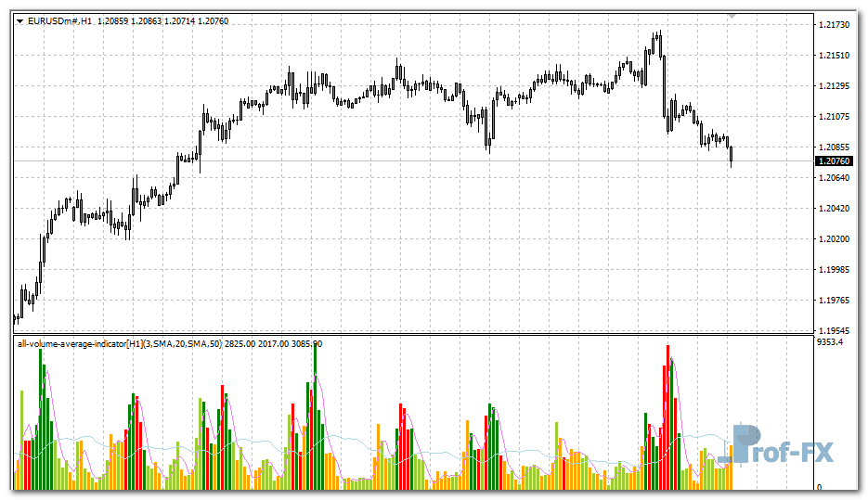Click the gray chart shift marker triangle
Viewport: 868px width, 500px height.
tap(732, 16)
